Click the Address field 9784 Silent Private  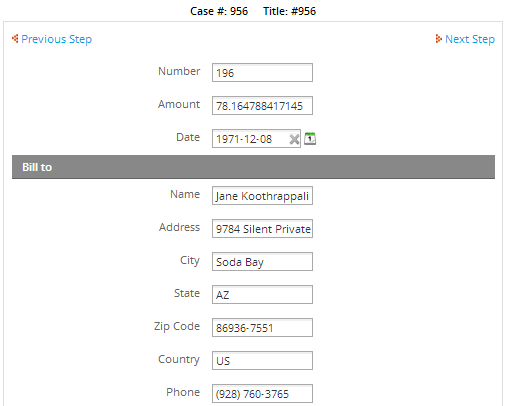click(262, 229)
